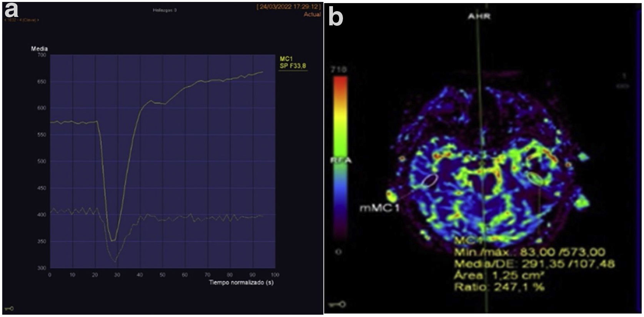
Task: Click the MC1 SP F33,8 curve legend
Action: (x=293, y=63)
